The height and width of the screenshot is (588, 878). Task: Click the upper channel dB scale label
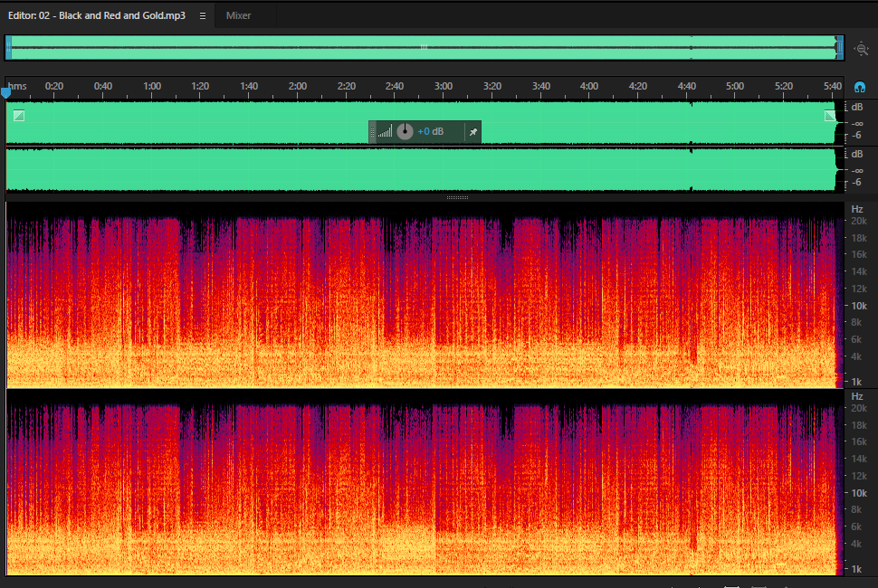pos(857,107)
